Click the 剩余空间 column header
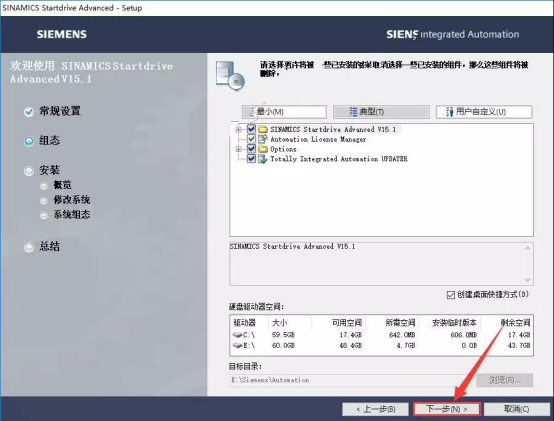This screenshot has width=554, height=421. (x=515, y=322)
